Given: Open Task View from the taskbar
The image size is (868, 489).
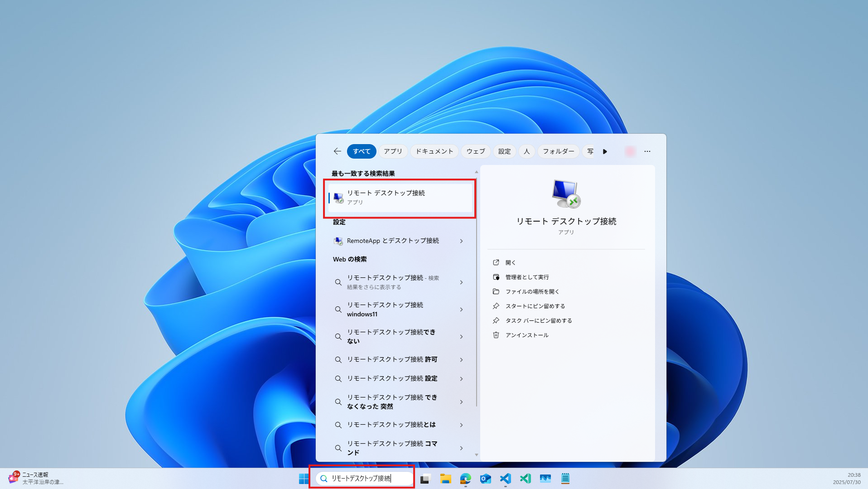Looking at the screenshot, I should point(424,478).
